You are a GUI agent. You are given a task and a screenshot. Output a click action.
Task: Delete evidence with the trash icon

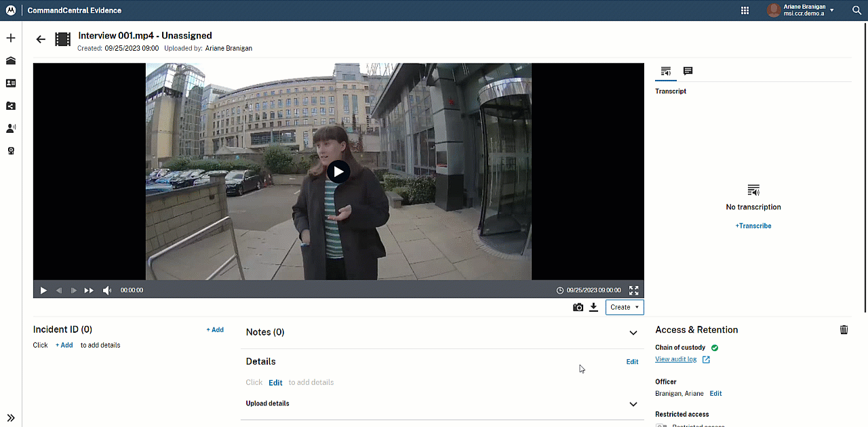click(x=844, y=330)
